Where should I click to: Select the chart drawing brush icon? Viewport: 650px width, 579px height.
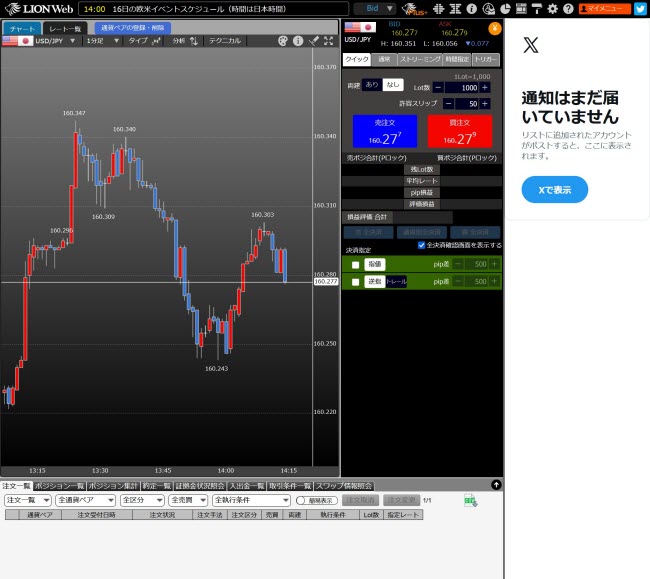[x=314, y=41]
